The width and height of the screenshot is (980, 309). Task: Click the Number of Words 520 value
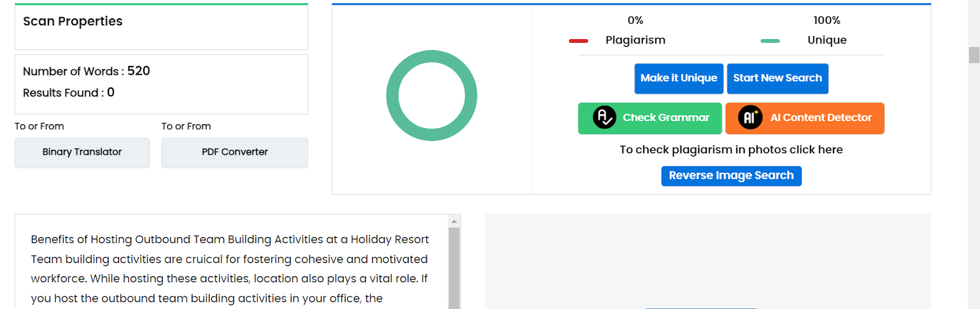pos(138,71)
